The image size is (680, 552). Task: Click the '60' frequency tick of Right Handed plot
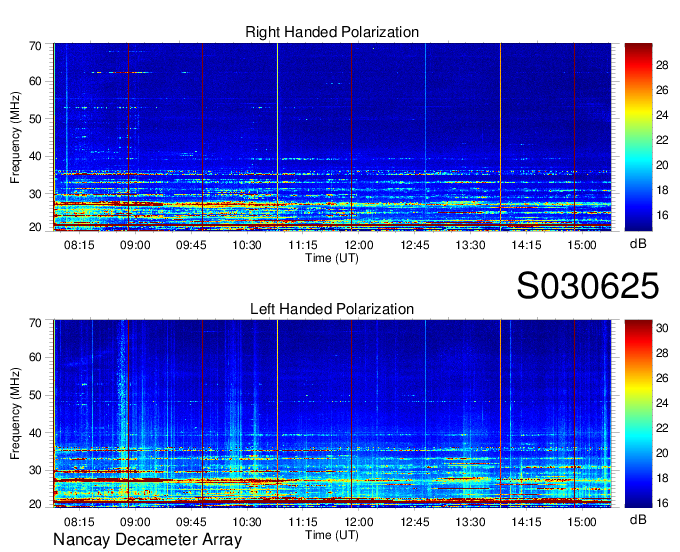pyautogui.click(x=35, y=81)
